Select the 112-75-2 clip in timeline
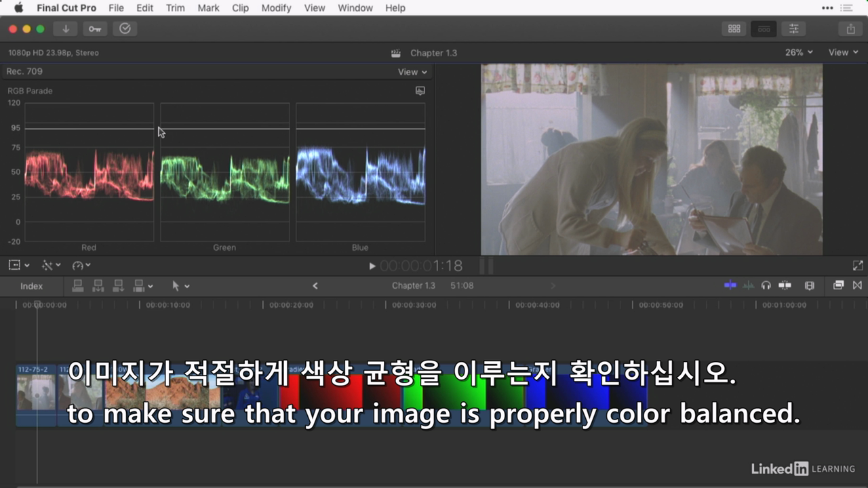 (x=36, y=395)
